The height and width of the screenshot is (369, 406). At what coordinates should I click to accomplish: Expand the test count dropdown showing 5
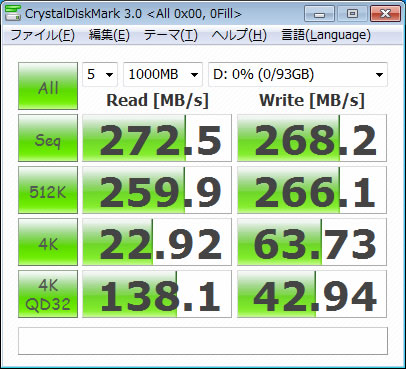pos(100,74)
